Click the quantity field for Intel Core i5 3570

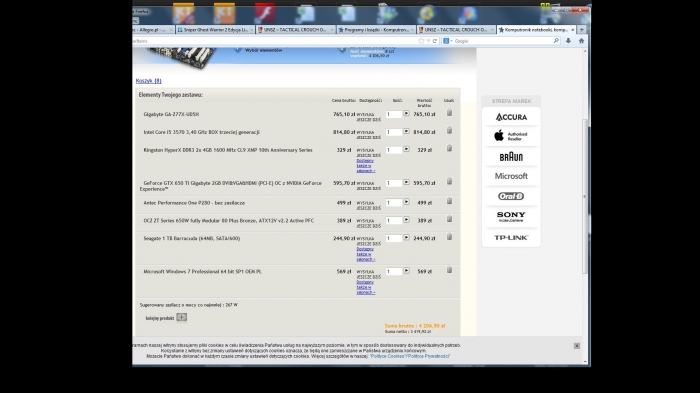[x=394, y=132]
